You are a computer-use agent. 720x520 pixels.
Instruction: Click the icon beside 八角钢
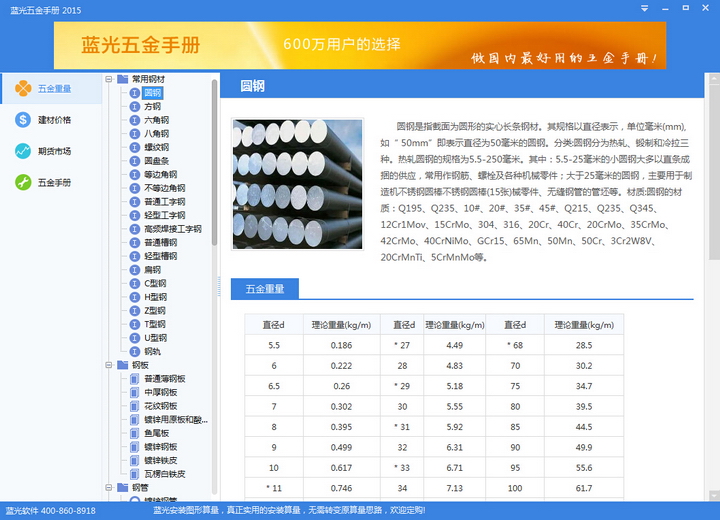135,134
